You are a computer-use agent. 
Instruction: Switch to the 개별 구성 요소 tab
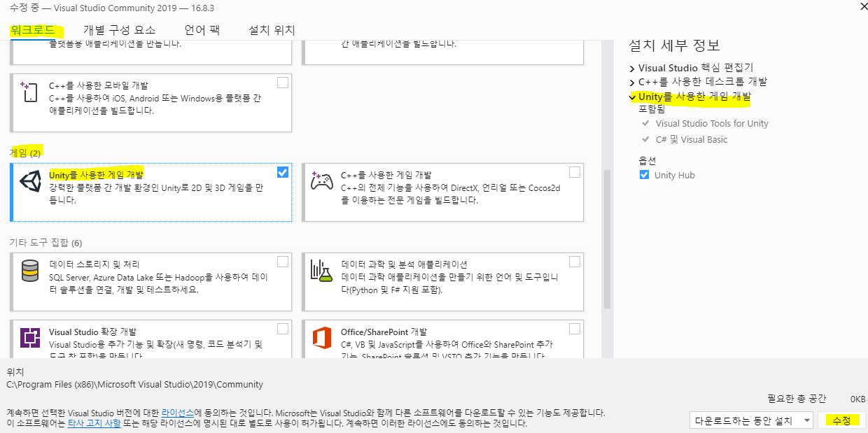pos(120,30)
